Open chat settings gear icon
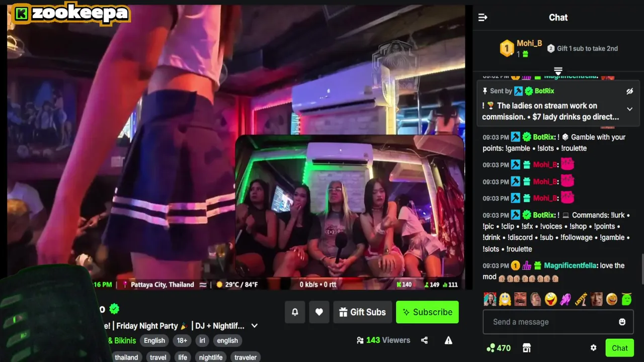 pyautogui.click(x=593, y=348)
